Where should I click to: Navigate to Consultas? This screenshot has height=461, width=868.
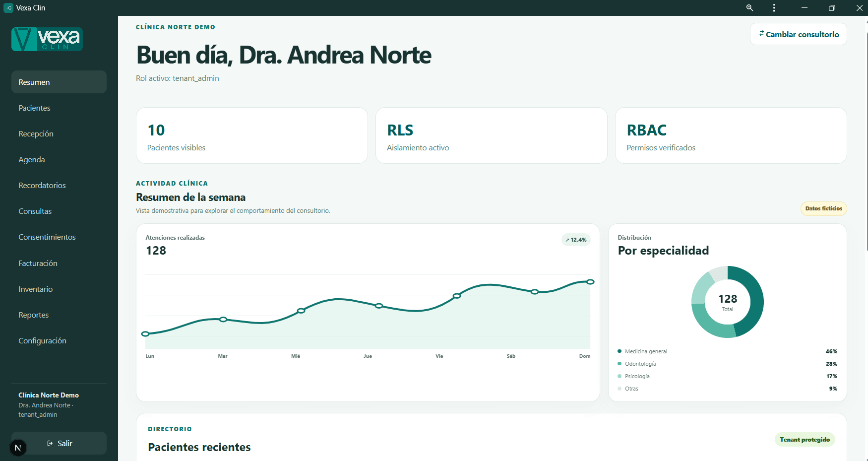(59, 211)
